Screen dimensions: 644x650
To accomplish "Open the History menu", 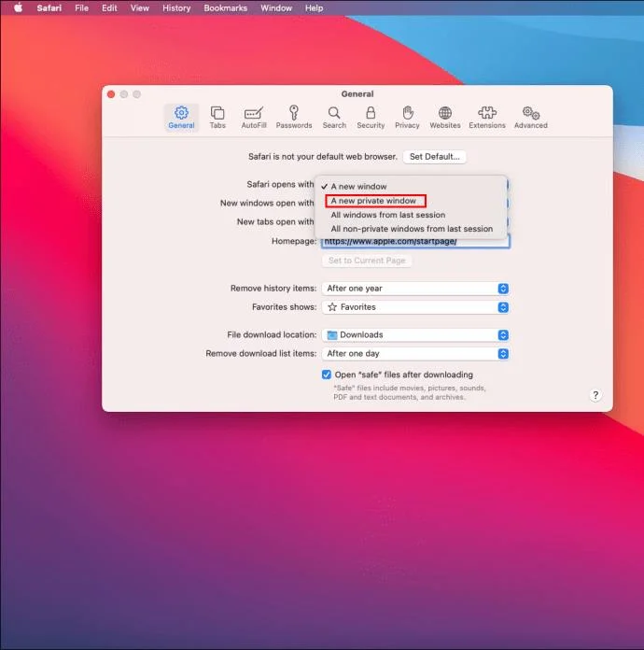I will [x=176, y=7].
